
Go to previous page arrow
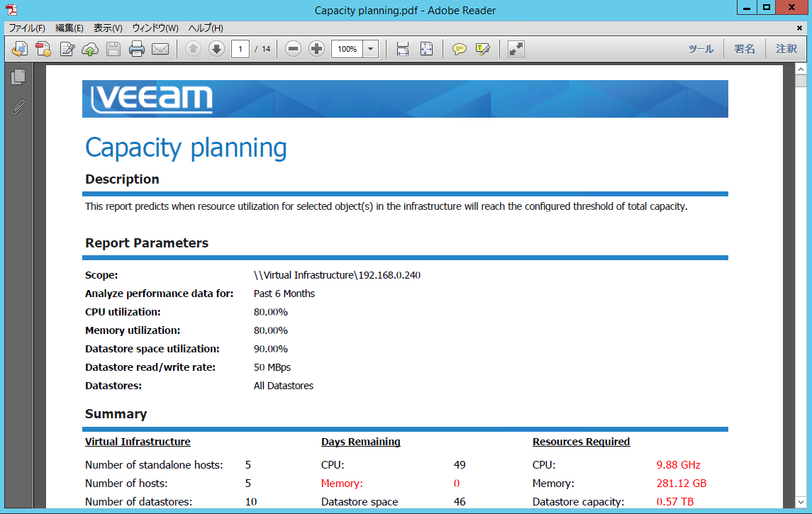point(193,49)
